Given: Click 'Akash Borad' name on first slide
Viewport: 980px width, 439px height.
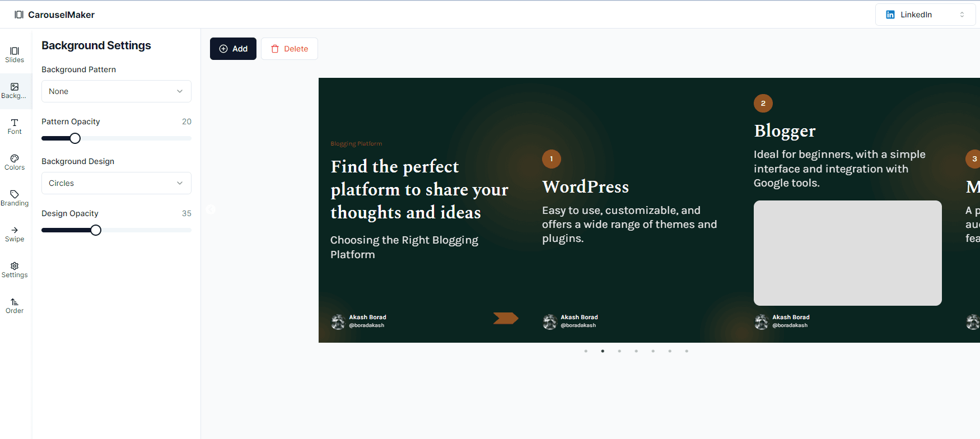Looking at the screenshot, I should (368, 317).
